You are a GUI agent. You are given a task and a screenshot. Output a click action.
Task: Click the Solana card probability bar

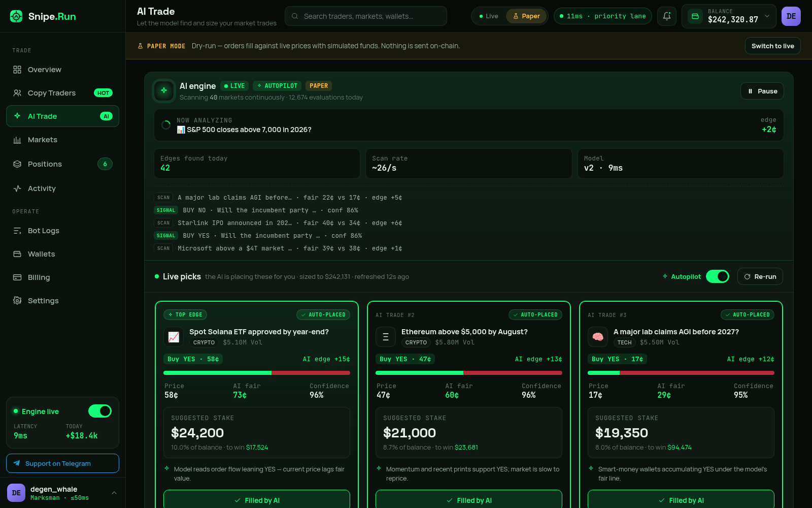point(257,373)
